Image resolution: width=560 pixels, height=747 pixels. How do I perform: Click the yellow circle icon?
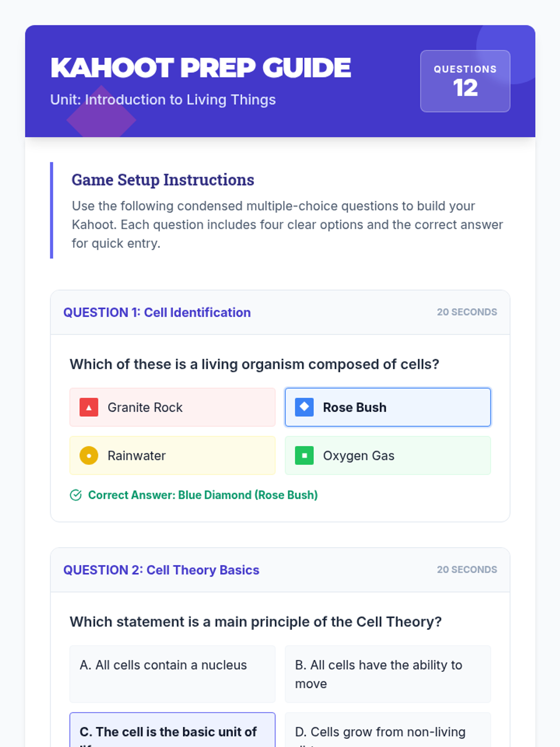89,456
